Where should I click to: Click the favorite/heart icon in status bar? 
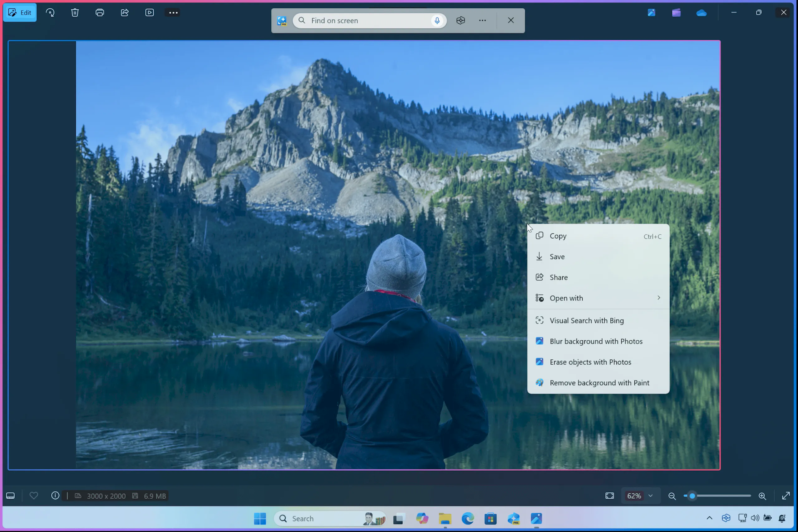(33, 496)
